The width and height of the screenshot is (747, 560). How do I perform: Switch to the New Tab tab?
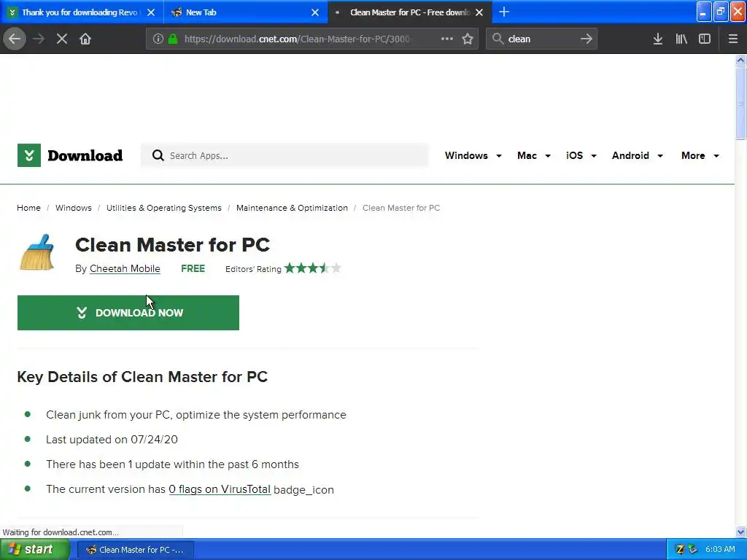(x=246, y=12)
